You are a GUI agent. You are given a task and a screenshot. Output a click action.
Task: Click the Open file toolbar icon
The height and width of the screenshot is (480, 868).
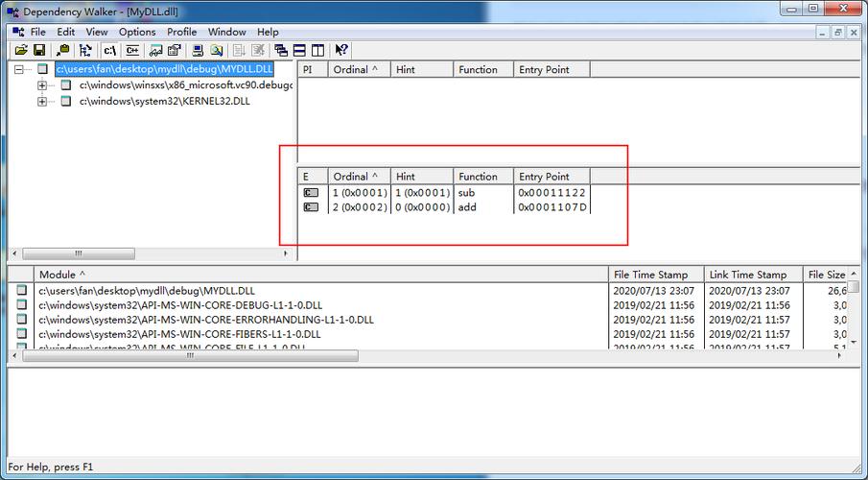(21, 51)
